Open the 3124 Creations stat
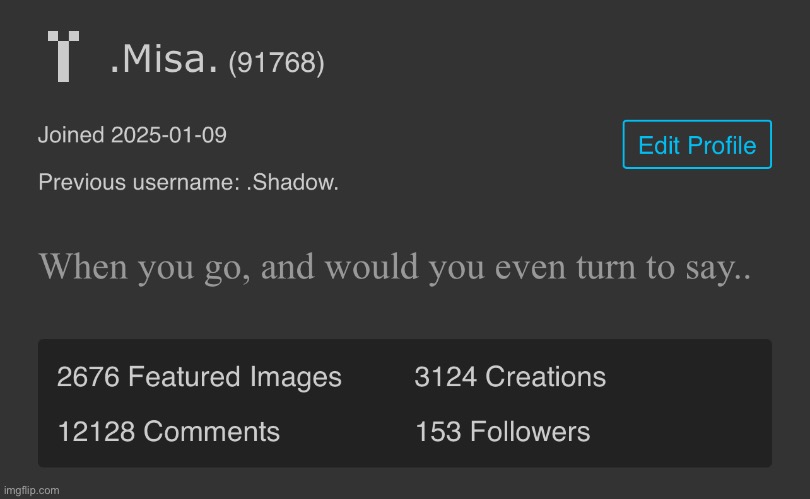The image size is (810, 499). [510, 376]
